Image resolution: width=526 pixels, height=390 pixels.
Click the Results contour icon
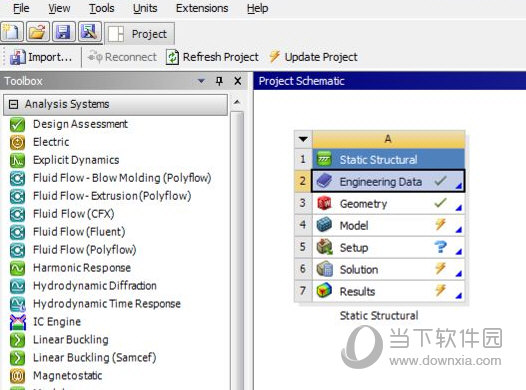(x=324, y=291)
